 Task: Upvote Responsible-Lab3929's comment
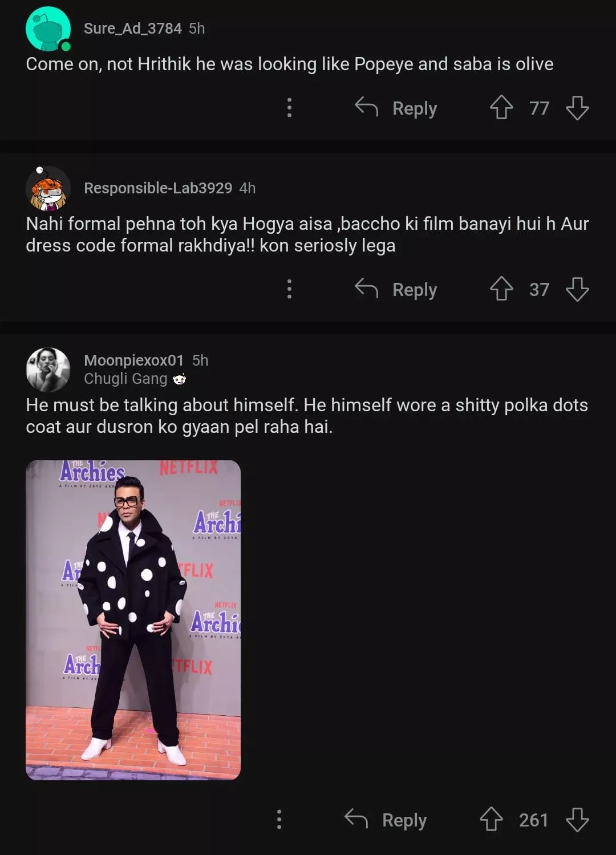501,289
